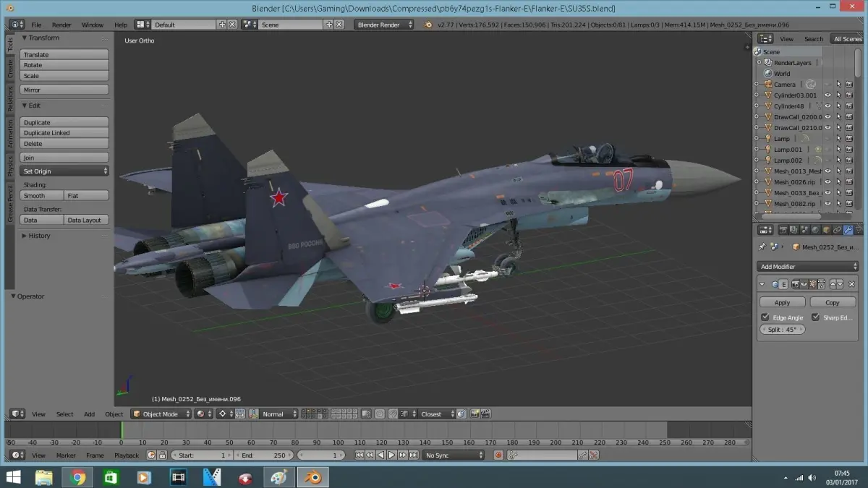Viewport: 868px width, 488px height.
Task: Toggle the Sharp Edges checkbox
Action: pyautogui.click(x=815, y=317)
